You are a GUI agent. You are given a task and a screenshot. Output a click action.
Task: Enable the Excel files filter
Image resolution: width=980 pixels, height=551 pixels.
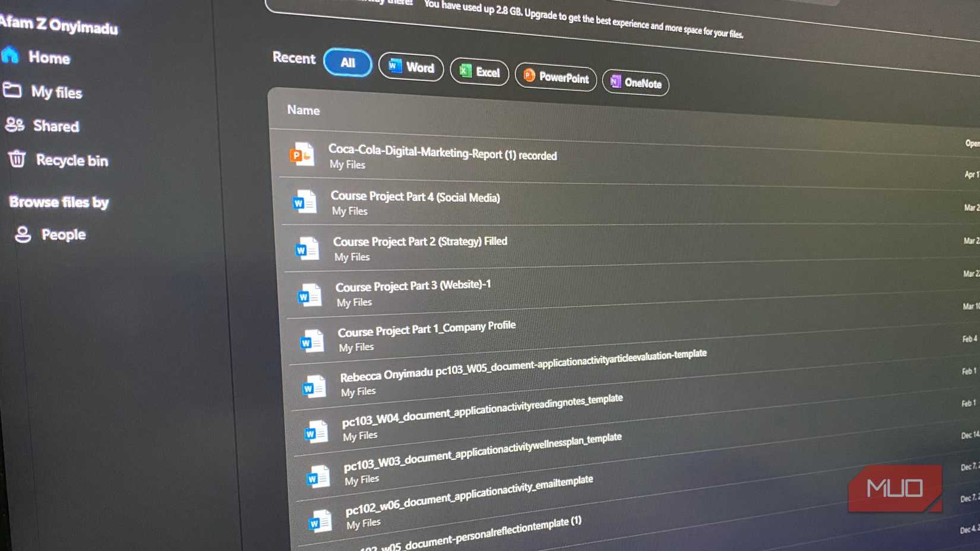click(x=479, y=73)
